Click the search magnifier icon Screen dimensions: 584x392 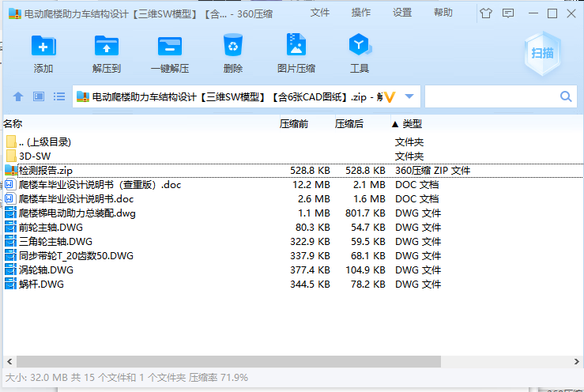566,96
